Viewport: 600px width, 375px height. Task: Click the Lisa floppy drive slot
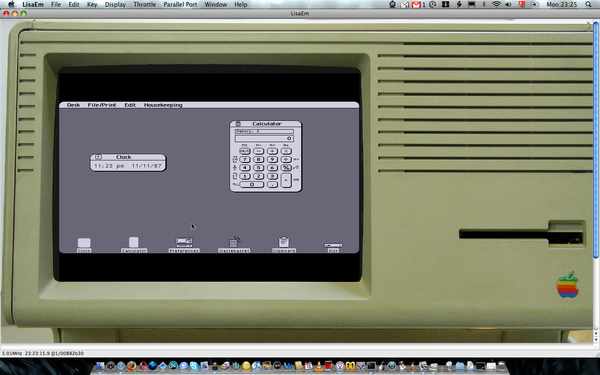click(x=520, y=234)
